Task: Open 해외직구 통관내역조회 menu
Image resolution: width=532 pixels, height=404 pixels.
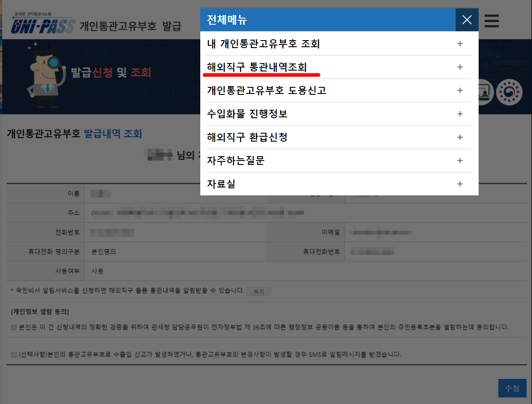Action: point(339,67)
